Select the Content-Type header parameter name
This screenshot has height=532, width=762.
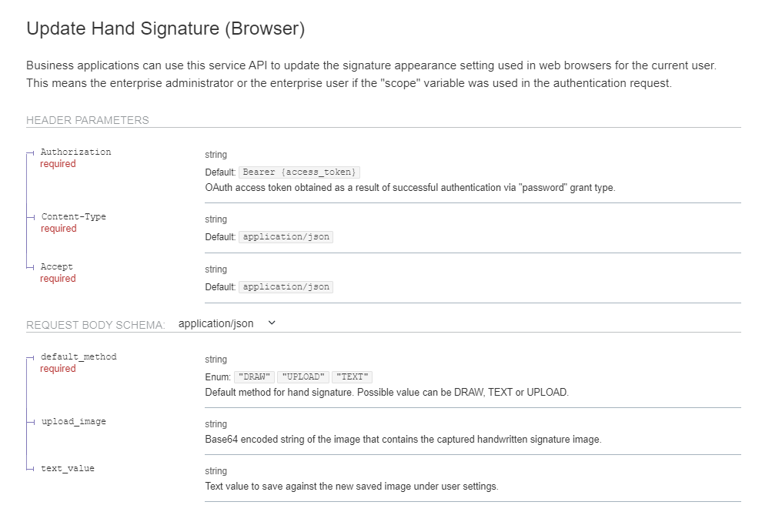click(74, 216)
